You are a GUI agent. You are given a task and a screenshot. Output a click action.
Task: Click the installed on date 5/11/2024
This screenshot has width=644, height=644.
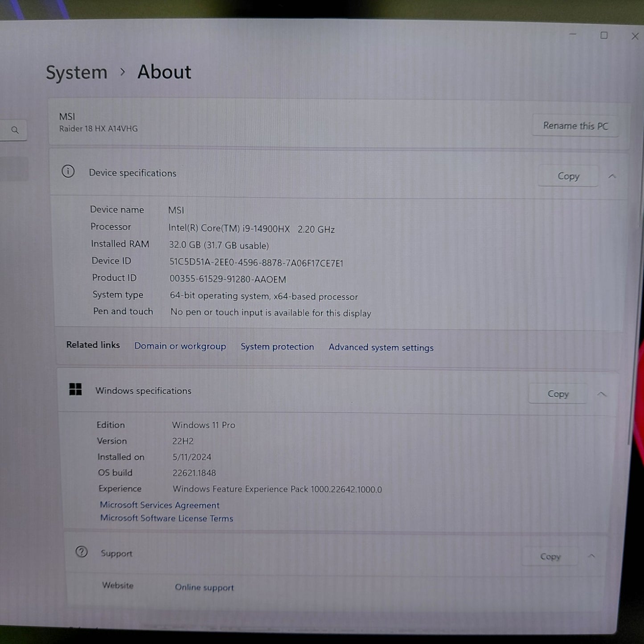pos(192,457)
